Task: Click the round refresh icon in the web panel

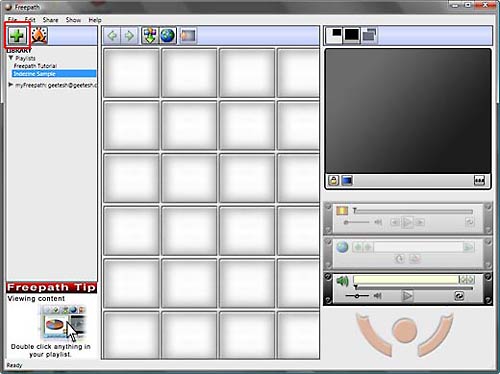Action: 399,258
